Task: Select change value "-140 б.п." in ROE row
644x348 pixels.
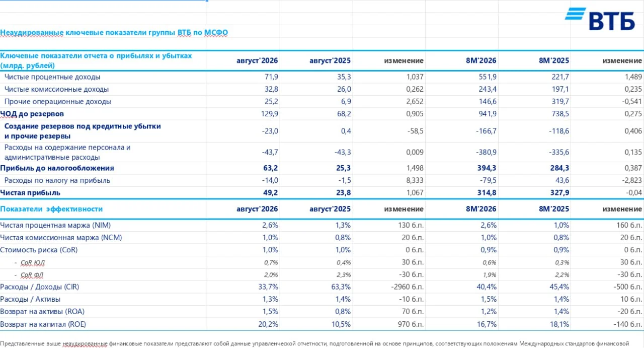Action: point(628,324)
